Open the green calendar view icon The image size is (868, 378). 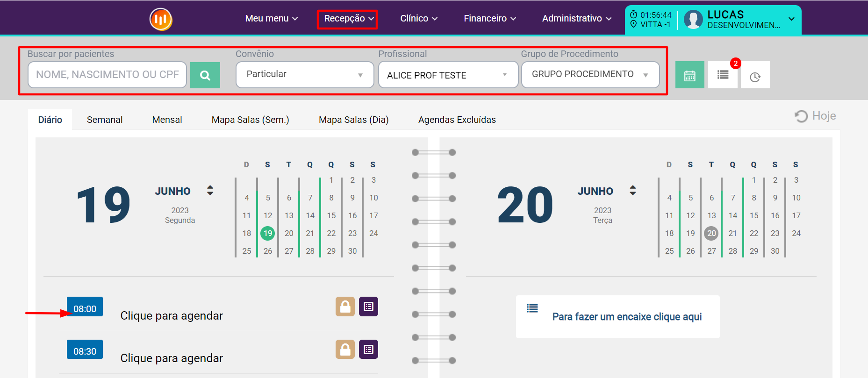point(689,75)
